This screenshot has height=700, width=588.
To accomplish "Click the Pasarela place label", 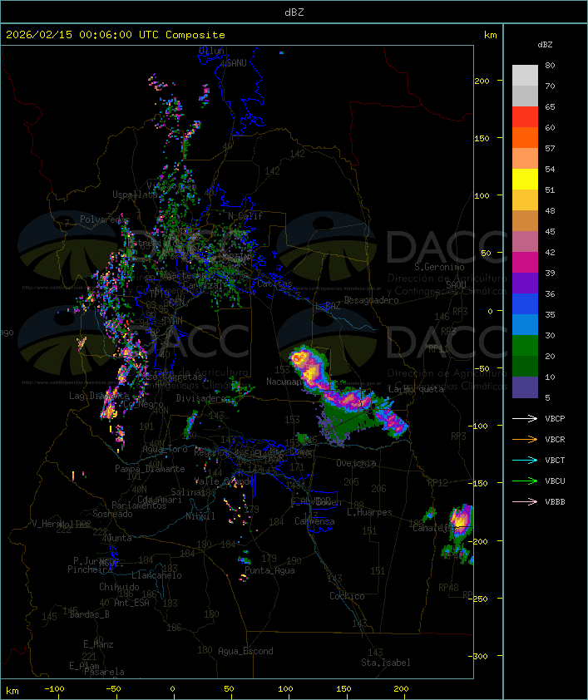I will [104, 672].
